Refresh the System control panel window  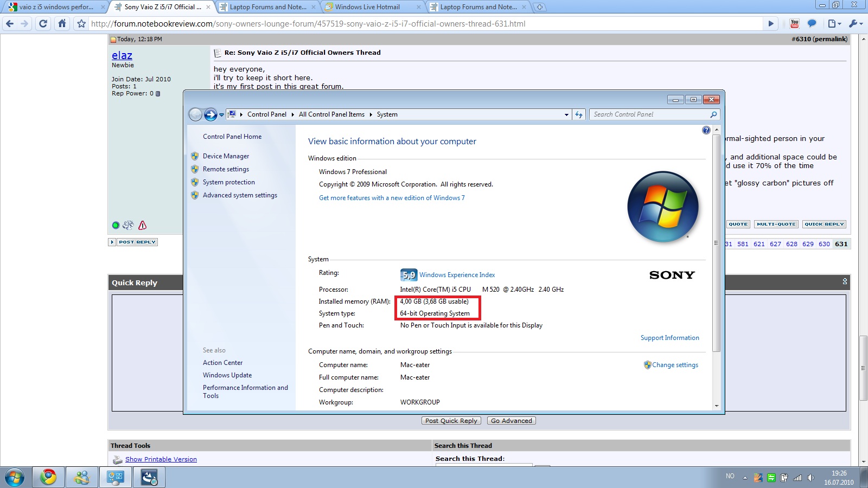[579, 114]
